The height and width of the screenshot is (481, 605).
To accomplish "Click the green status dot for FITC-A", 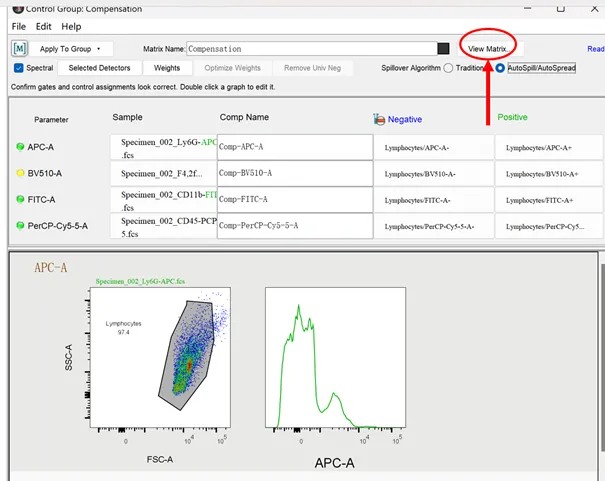I will tap(20, 199).
